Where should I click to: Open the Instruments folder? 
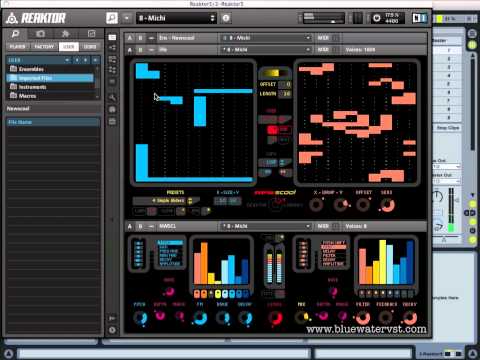(x=32, y=87)
